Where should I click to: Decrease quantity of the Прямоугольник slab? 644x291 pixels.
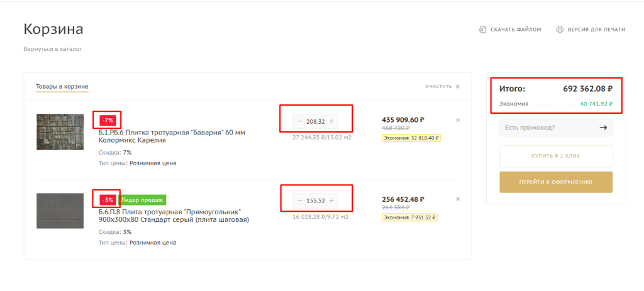click(x=300, y=200)
